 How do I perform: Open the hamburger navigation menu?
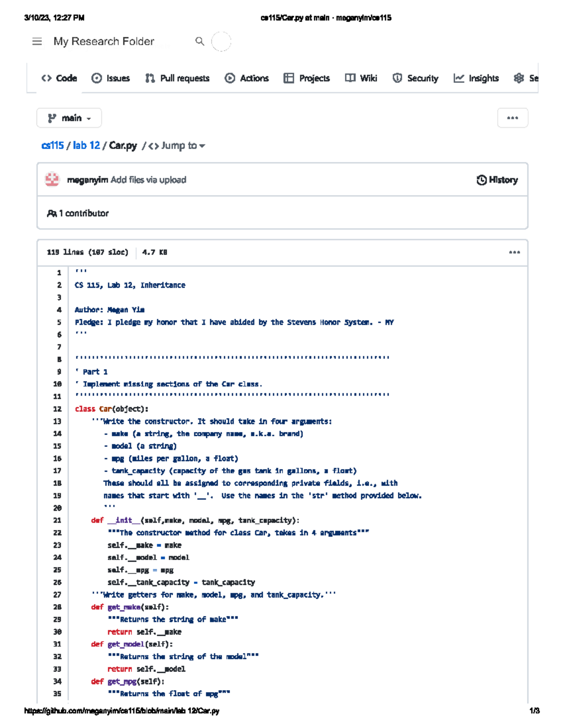(37, 42)
